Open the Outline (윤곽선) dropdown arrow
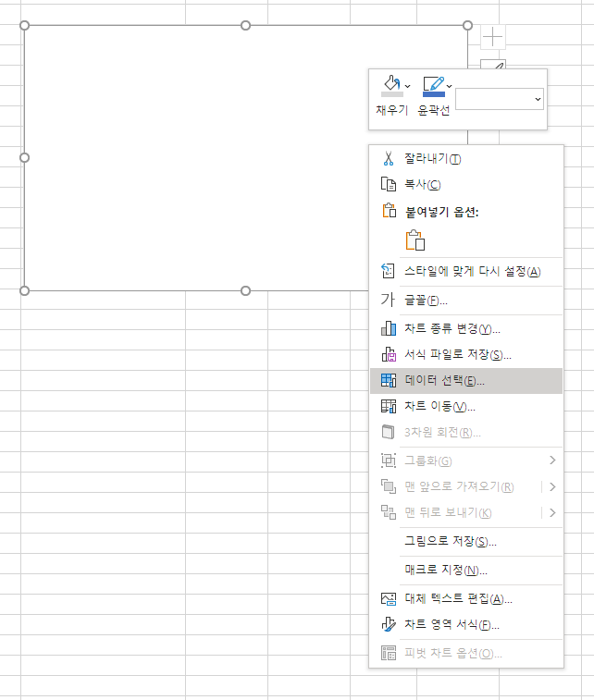The width and height of the screenshot is (594, 700). (450, 86)
